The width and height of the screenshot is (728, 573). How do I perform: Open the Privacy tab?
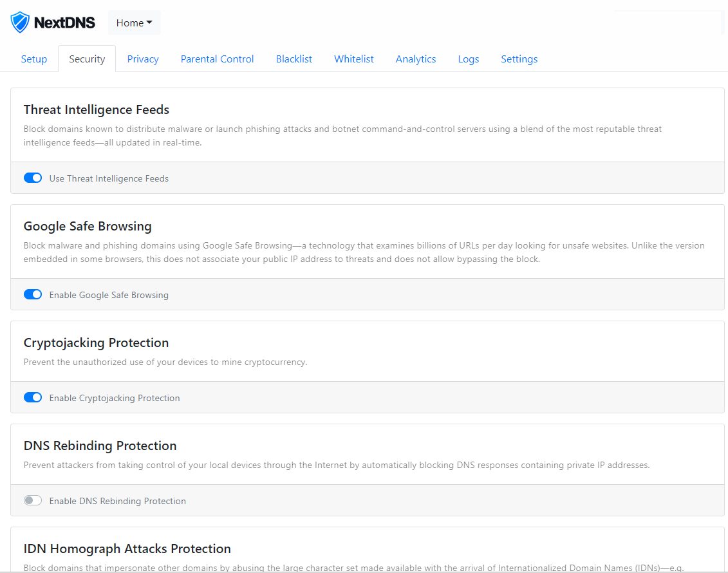pyautogui.click(x=143, y=59)
